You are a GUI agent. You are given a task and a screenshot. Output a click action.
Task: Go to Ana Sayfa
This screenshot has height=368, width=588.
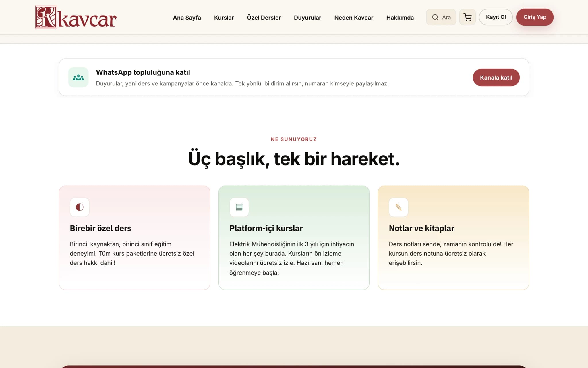187,18
